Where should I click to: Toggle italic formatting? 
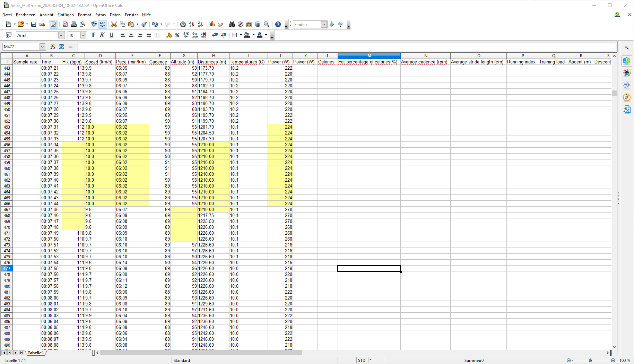pos(102,35)
